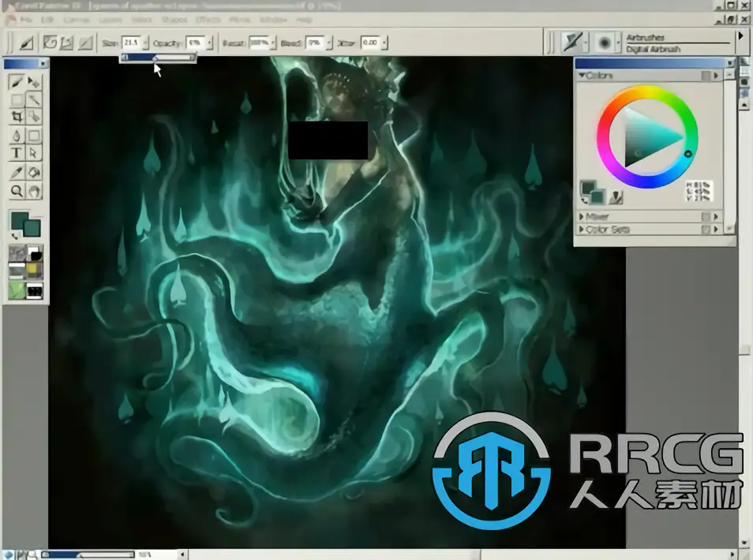Open the Bleed slider arrow
The image size is (753, 560).
[x=329, y=43]
